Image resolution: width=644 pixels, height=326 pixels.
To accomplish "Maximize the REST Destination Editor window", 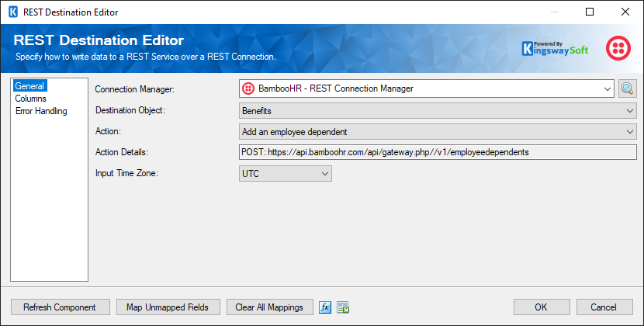I will point(590,12).
